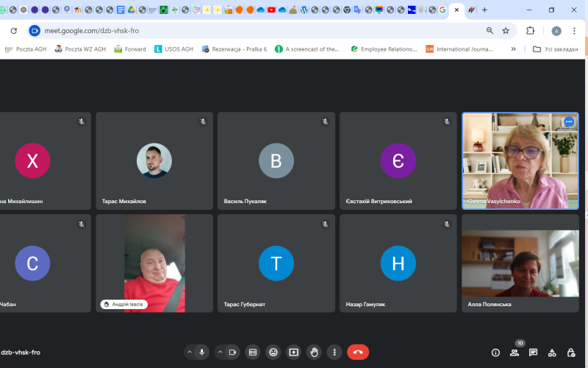Open USOS AGH bookmark

[x=174, y=49]
